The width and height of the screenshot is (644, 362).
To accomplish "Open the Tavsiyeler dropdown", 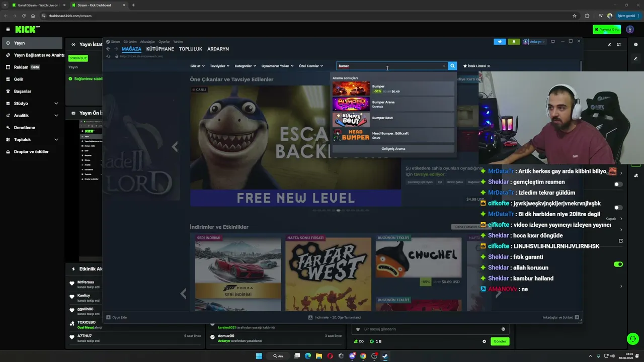I will pyautogui.click(x=219, y=66).
